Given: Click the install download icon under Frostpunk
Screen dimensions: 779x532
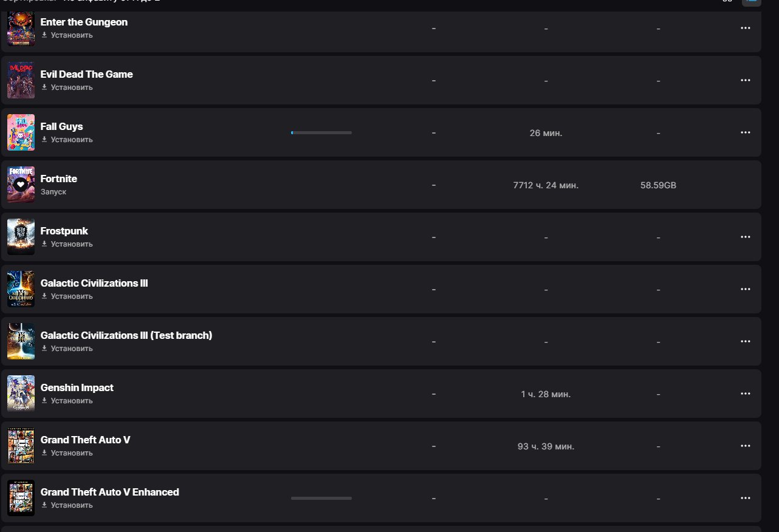Looking at the screenshot, I should 44,244.
